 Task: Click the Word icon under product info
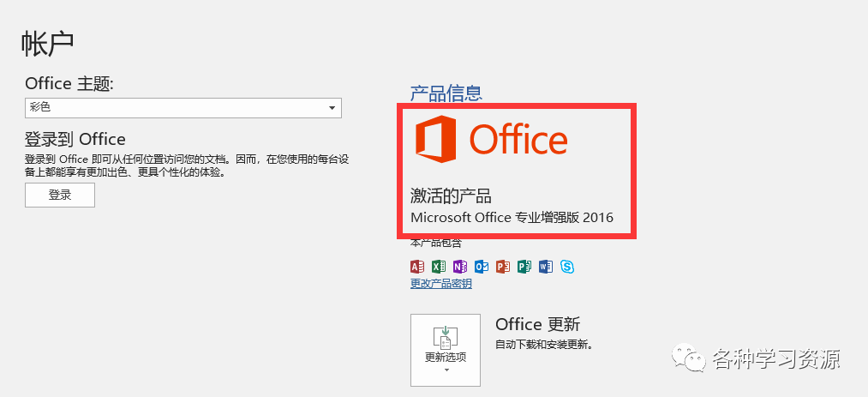[546, 267]
